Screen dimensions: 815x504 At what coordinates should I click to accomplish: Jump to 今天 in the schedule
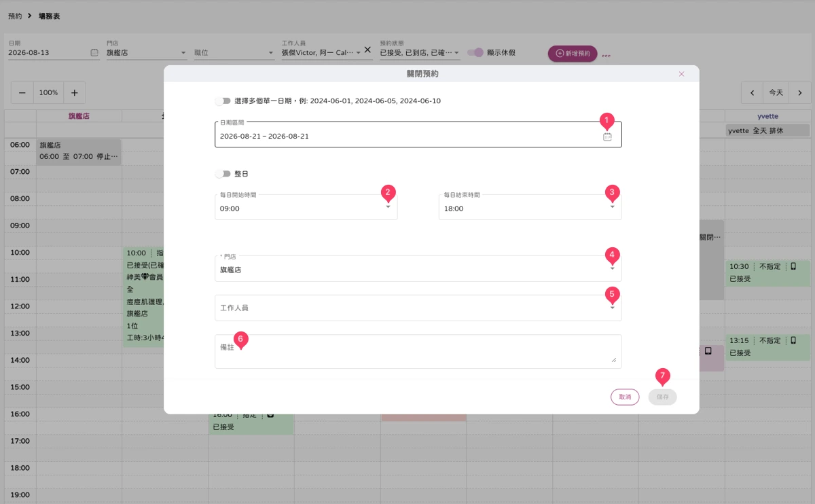[776, 92]
